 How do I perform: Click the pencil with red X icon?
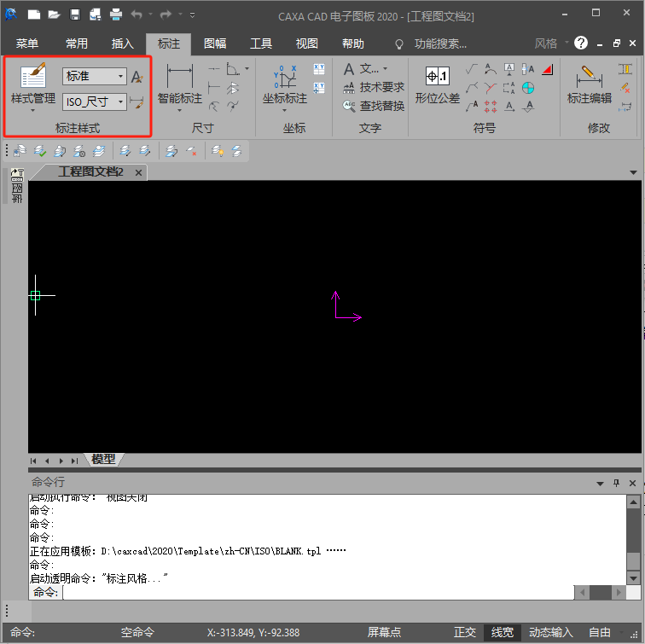pyautogui.click(x=625, y=88)
